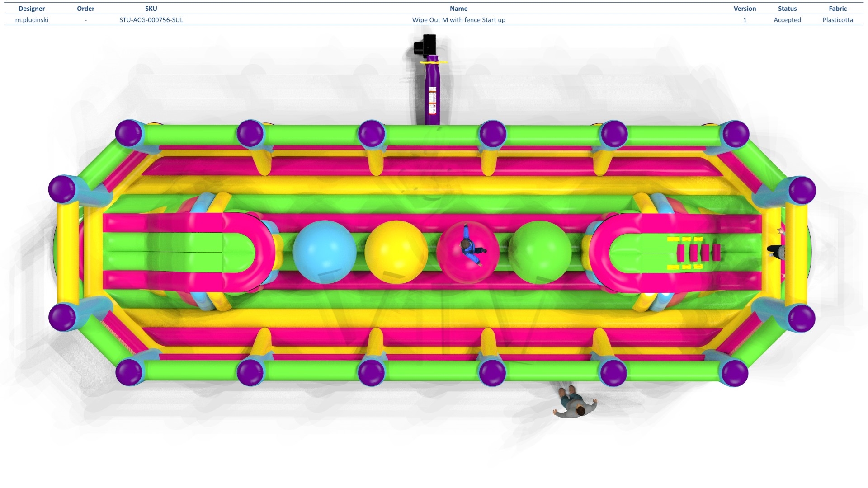The height and width of the screenshot is (488, 868).
Task: Click the person standing below the inflatable
Action: [x=574, y=401]
